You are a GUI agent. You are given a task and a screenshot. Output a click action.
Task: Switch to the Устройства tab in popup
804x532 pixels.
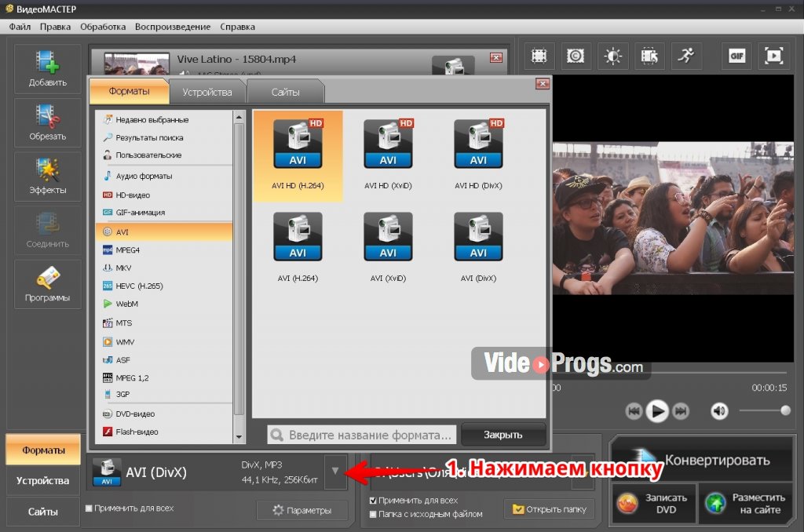pyautogui.click(x=207, y=93)
